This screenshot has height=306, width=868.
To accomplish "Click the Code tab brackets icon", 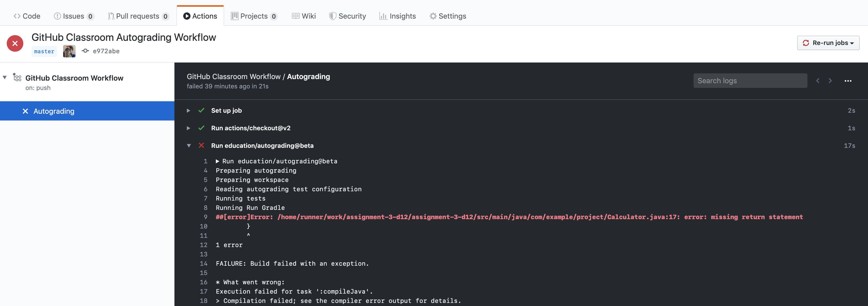I will (17, 16).
